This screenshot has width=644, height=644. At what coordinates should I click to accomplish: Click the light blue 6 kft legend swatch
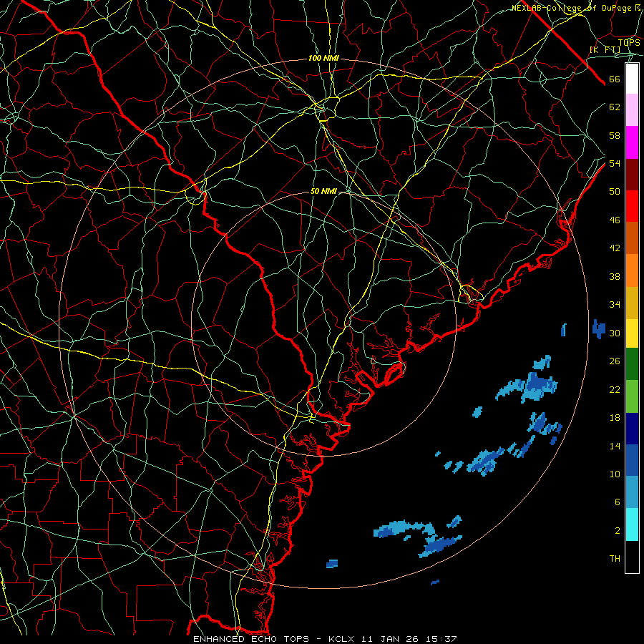coord(632,492)
